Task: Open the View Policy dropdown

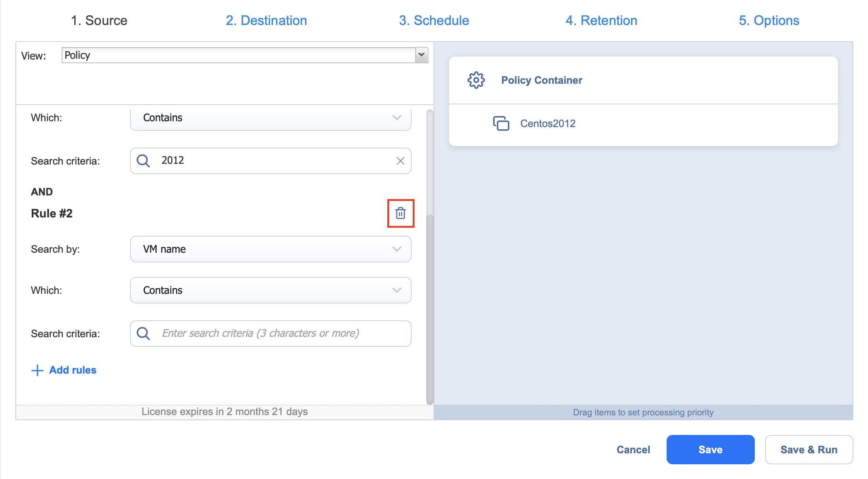Action: click(x=422, y=55)
